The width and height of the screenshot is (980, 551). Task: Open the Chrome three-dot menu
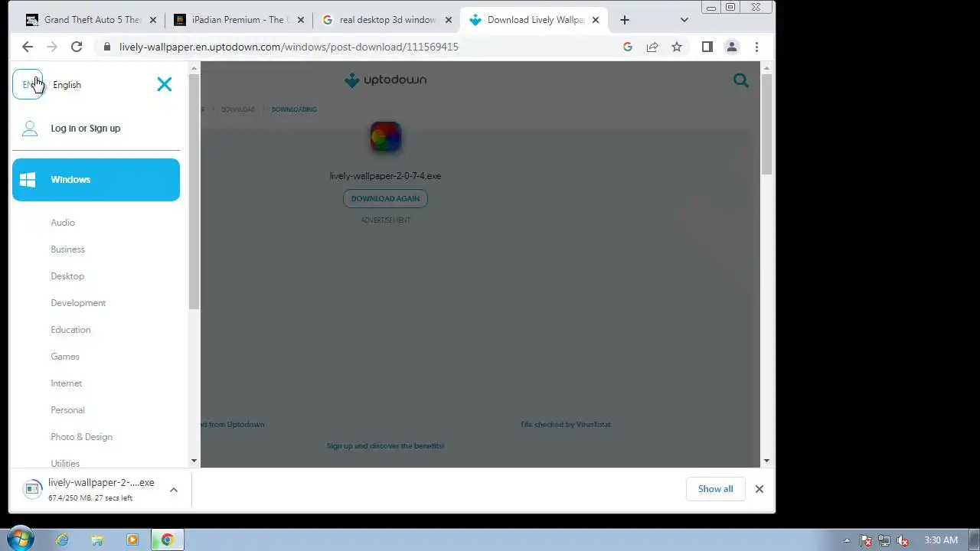(x=756, y=47)
